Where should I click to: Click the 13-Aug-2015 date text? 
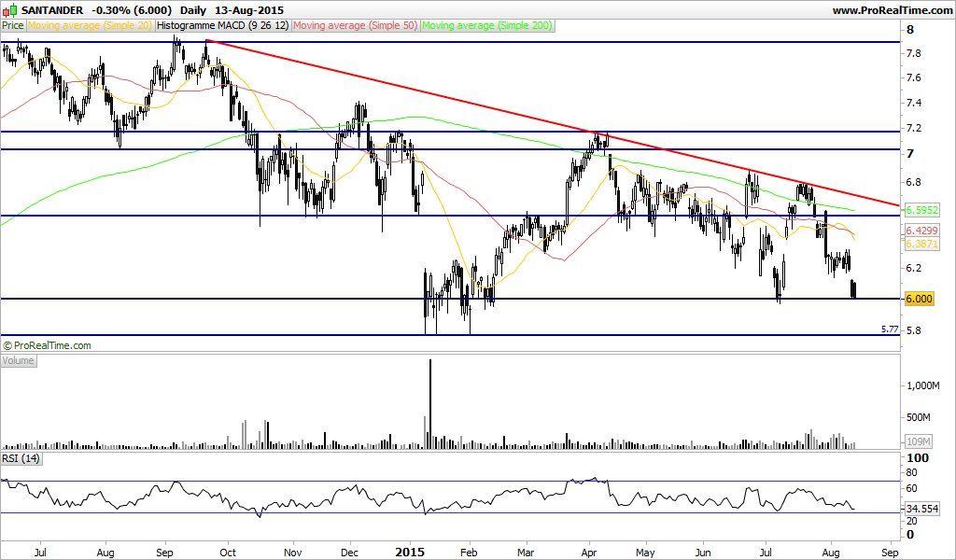click(x=248, y=10)
